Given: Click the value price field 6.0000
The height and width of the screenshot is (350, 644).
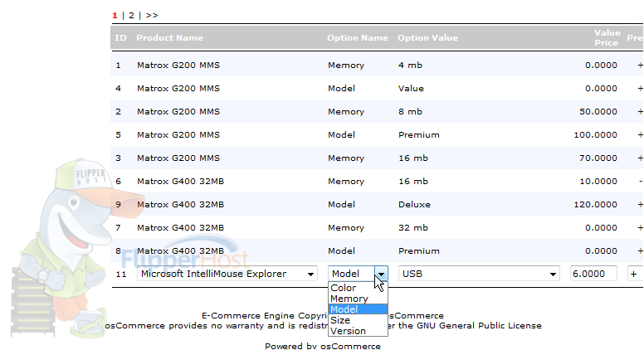Looking at the screenshot, I should (593, 274).
